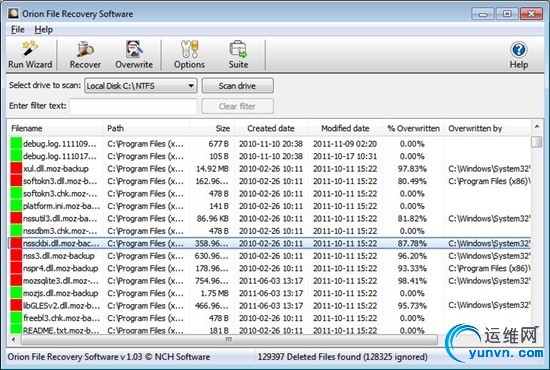
Task: Click red status icon for nssutil3.dll.moz-ba row
Action: click(x=16, y=218)
